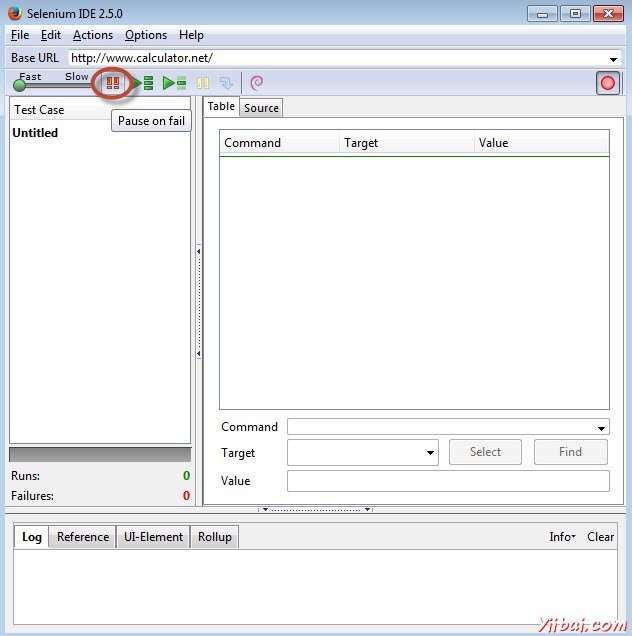Apply rollup rules swirl icon
This screenshot has width=632, height=636.
point(256,83)
